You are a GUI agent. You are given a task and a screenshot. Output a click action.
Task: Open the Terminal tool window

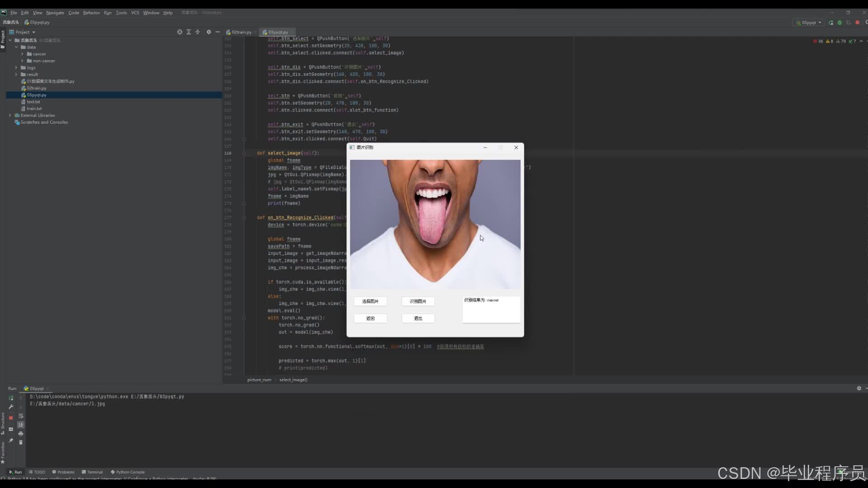(x=92, y=472)
